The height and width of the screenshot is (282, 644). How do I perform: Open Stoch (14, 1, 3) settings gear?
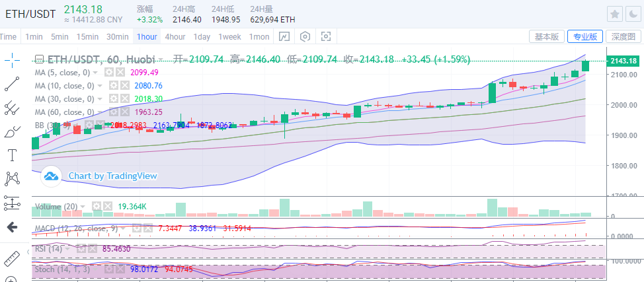point(109,269)
